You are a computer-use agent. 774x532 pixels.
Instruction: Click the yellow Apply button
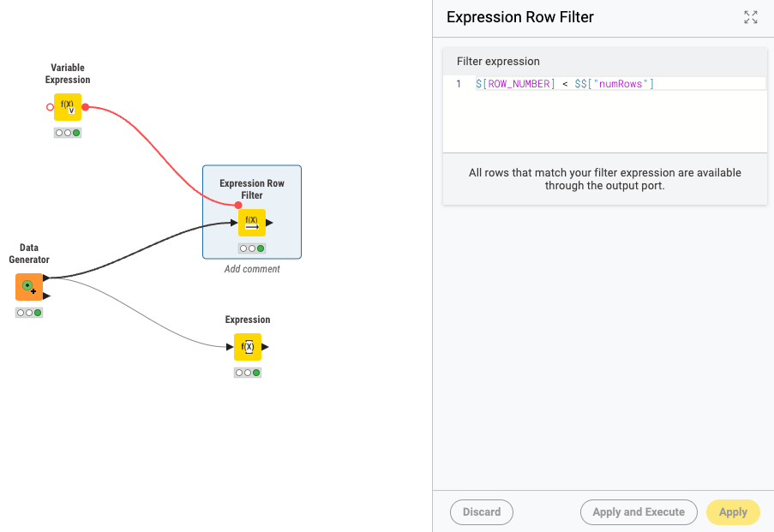pos(733,511)
